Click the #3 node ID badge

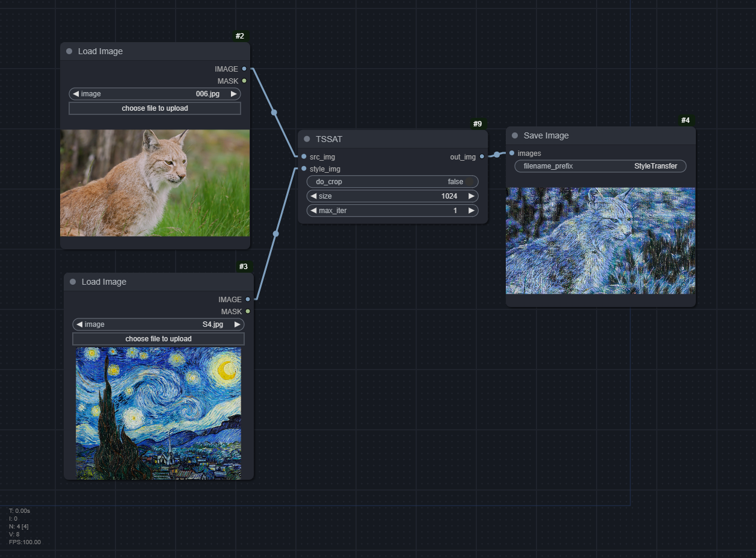244,267
